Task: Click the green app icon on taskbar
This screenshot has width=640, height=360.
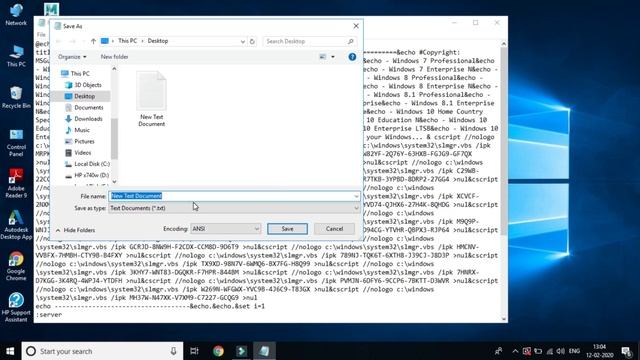Action: click(x=241, y=351)
